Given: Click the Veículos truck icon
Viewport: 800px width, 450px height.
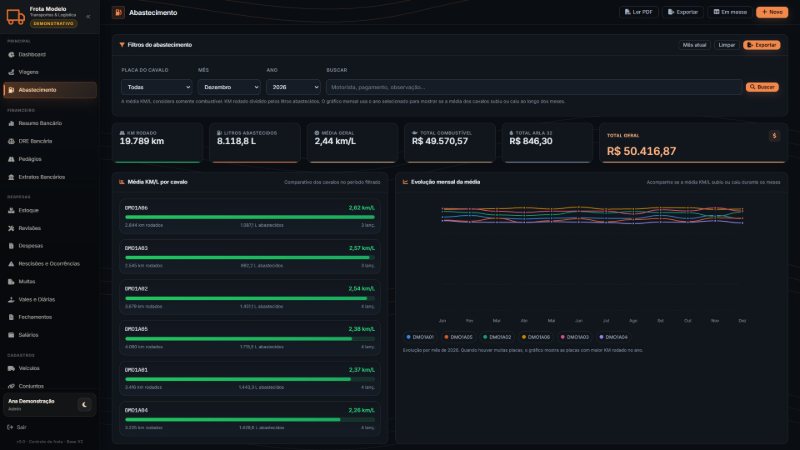Looking at the screenshot, I should (11, 368).
